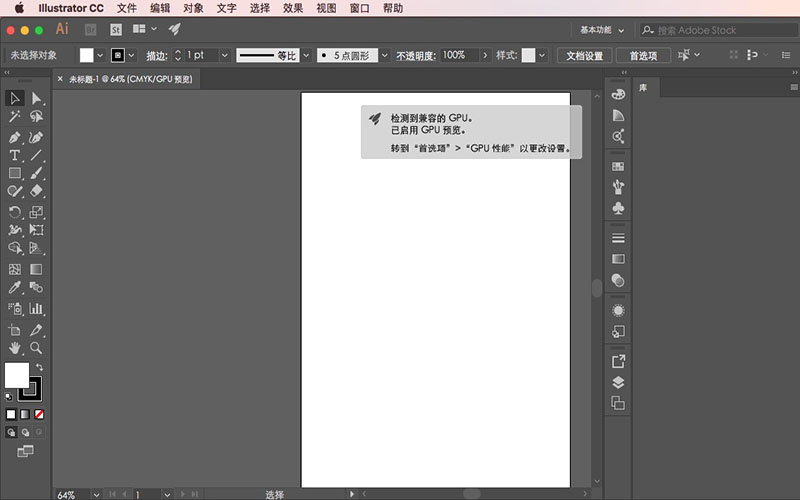Open 效果 menu
The width and height of the screenshot is (800, 500).
[293, 8]
